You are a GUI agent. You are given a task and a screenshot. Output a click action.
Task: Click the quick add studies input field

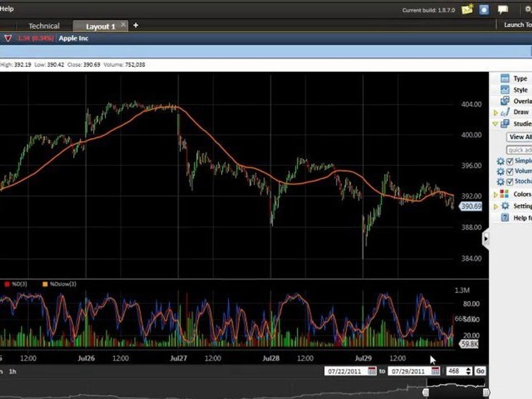[x=519, y=150]
